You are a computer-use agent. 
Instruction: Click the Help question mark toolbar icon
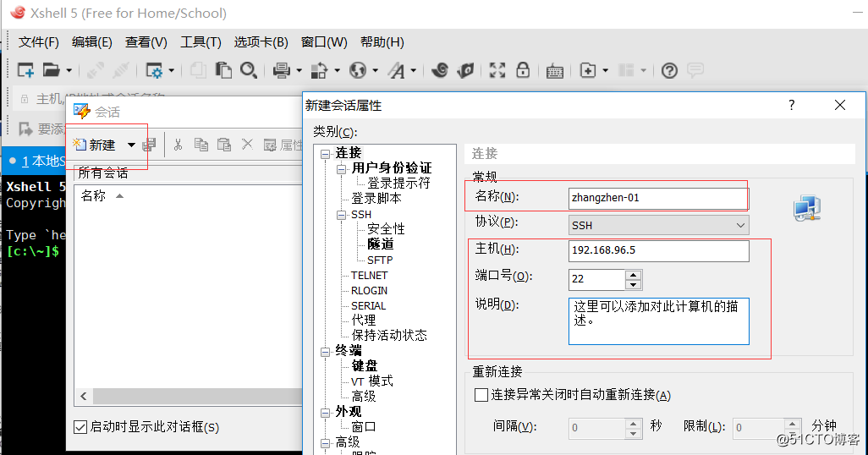point(669,70)
